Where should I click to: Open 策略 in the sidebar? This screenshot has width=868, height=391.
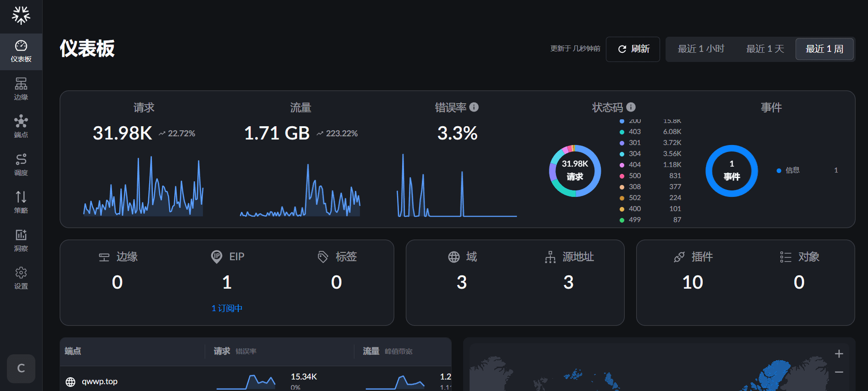pyautogui.click(x=21, y=202)
